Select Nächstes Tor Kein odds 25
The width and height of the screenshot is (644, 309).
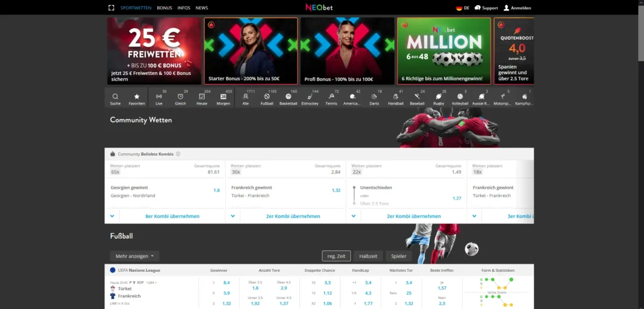click(x=408, y=293)
